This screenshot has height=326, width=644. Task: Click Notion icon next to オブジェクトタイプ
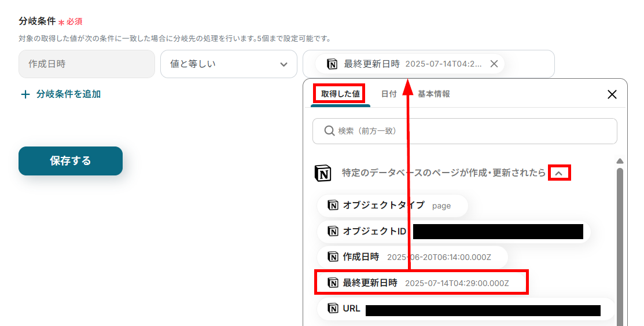point(333,205)
